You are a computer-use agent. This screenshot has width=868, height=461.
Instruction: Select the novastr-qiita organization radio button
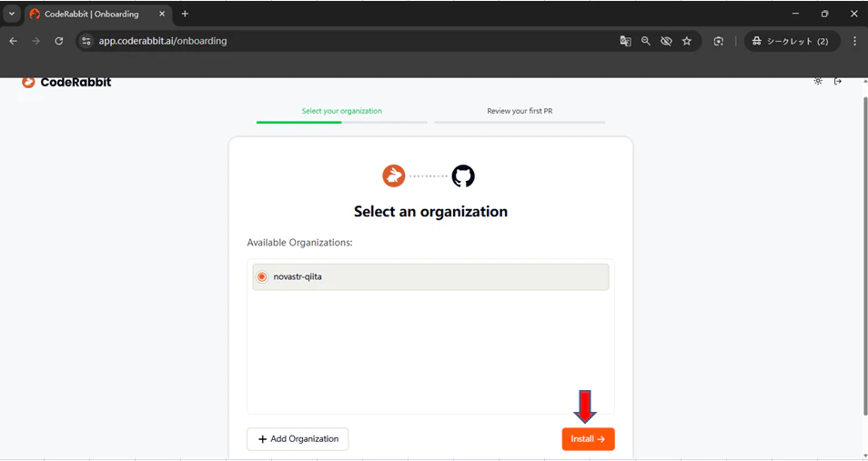pos(262,276)
